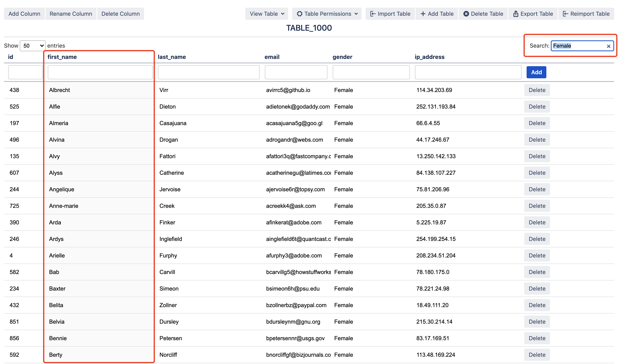Click the Delete Table circle-x icon
This screenshot has height=364, width=619.
(x=466, y=14)
